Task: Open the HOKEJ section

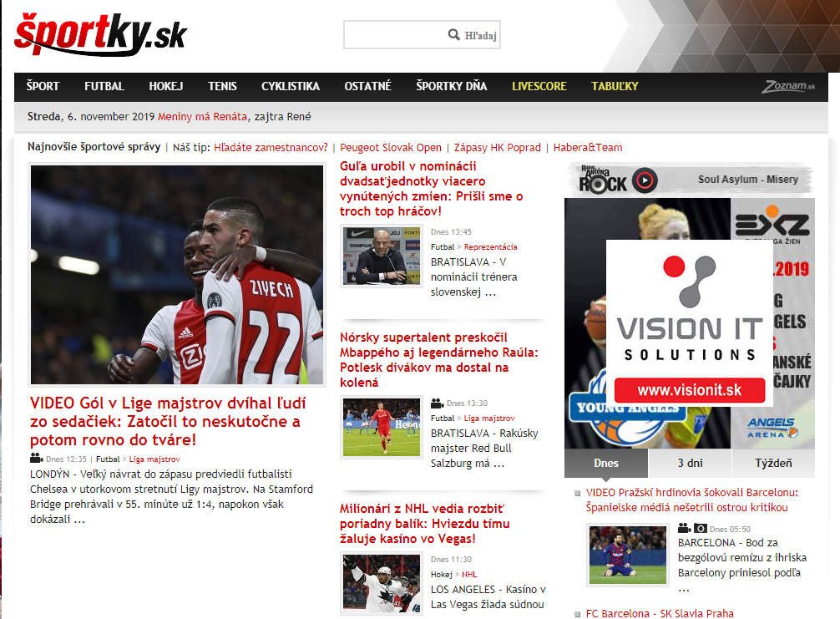Action: [166, 86]
